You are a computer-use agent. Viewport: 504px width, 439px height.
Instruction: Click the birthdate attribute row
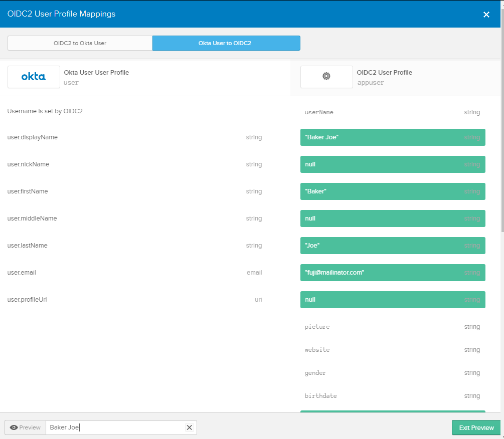(393, 395)
